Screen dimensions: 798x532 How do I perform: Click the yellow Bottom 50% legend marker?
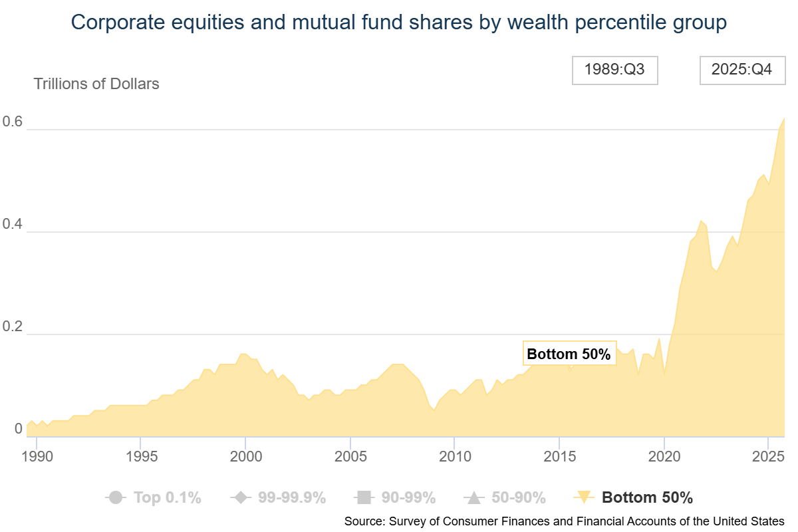pos(583,497)
